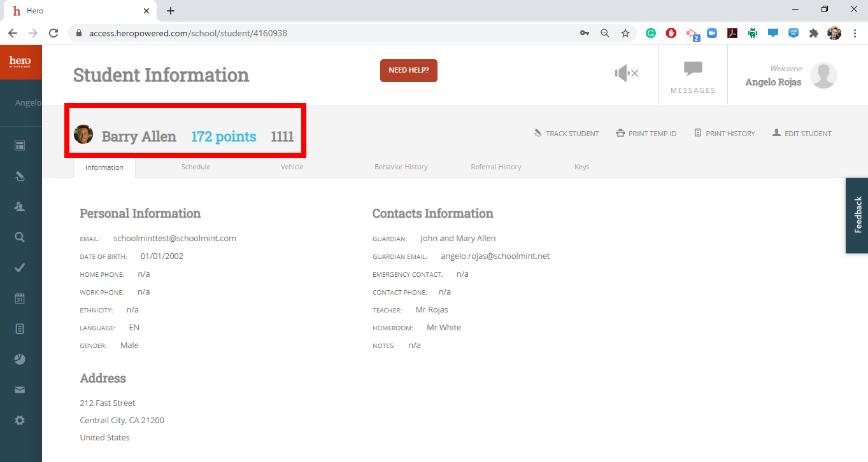The image size is (868, 462).
Task: Open the Chrome three-dot menu
Action: point(855,33)
